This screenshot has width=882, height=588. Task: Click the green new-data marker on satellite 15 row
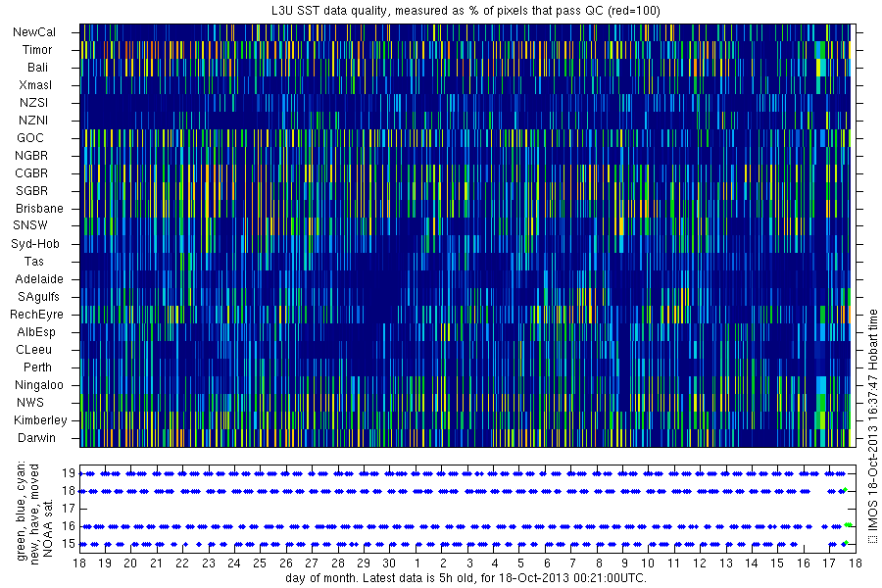pos(845,543)
